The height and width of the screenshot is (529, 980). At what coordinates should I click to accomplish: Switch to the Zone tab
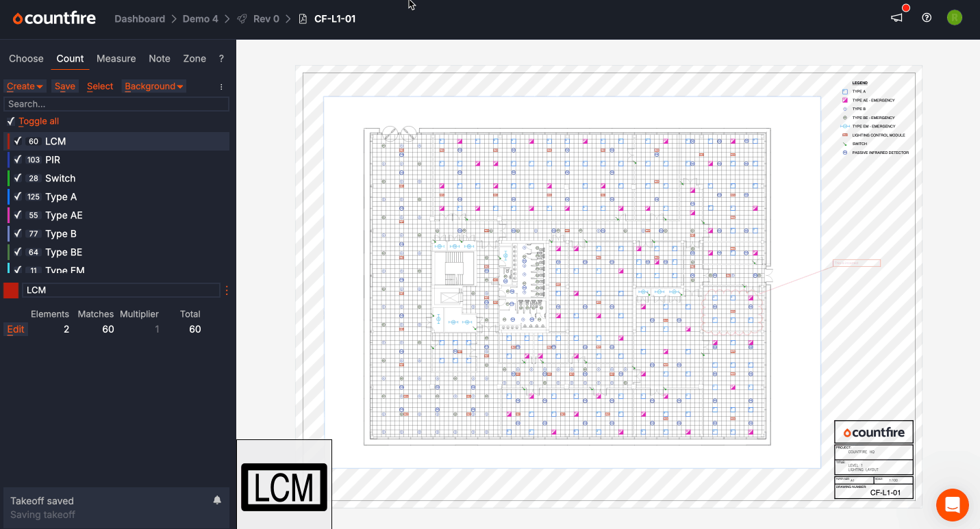[x=194, y=59]
